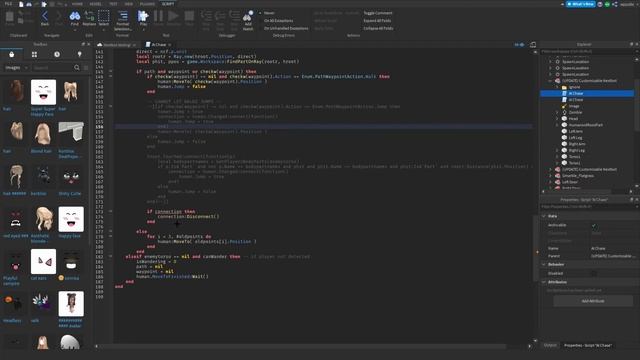640x360 pixels.
Task: Close the AI Chase script tab
Action: coord(169,44)
